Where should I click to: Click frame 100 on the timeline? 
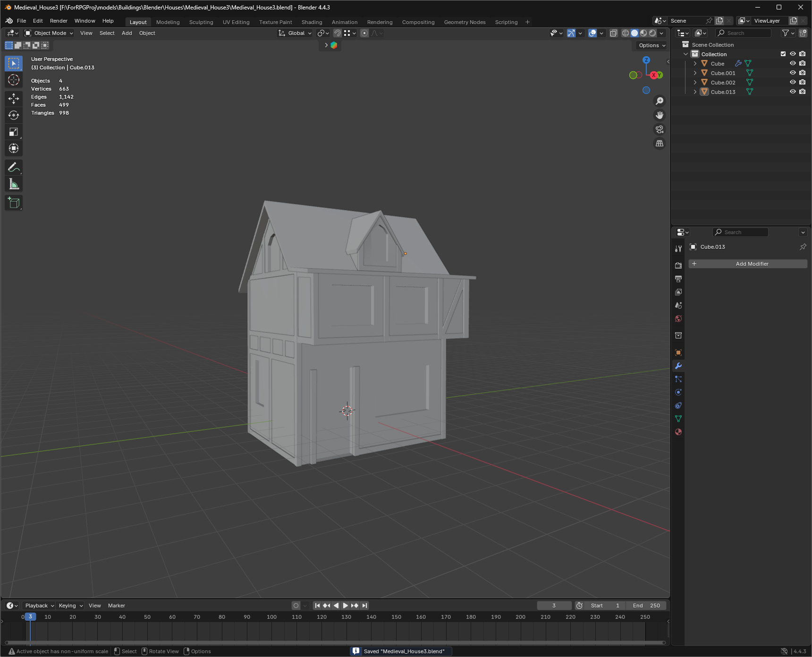coord(272,617)
